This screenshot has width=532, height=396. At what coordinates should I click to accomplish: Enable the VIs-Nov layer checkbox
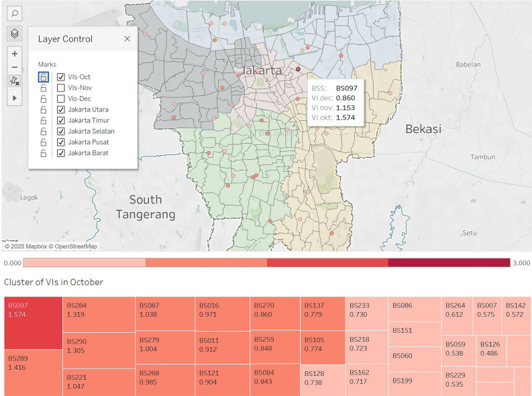[61, 88]
